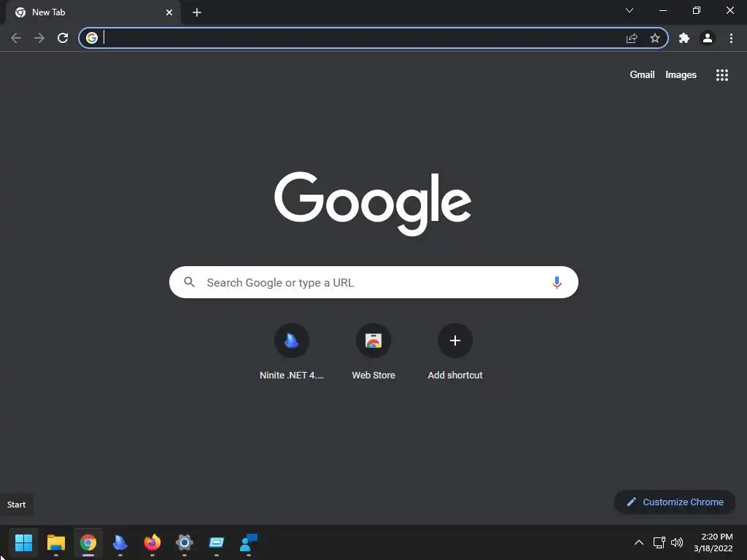Bookmark this tab with the star icon
The height and width of the screenshot is (560, 747).
click(x=655, y=38)
